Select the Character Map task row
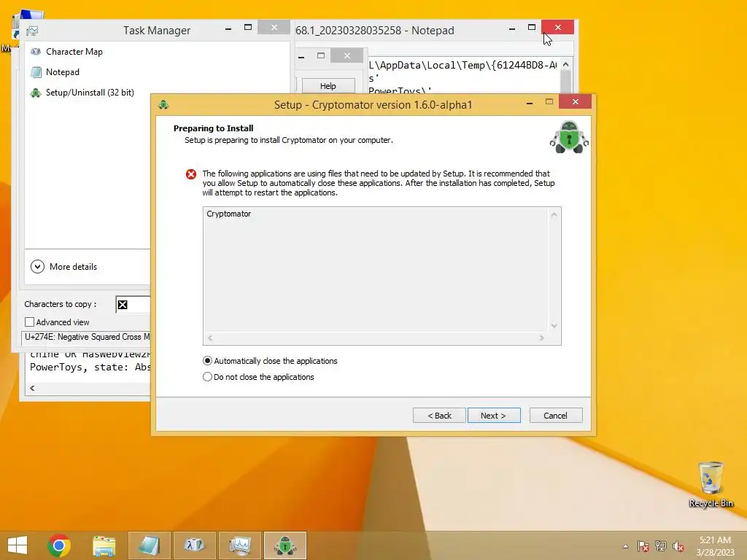Image resolution: width=747 pixels, height=560 pixels. click(x=158, y=52)
